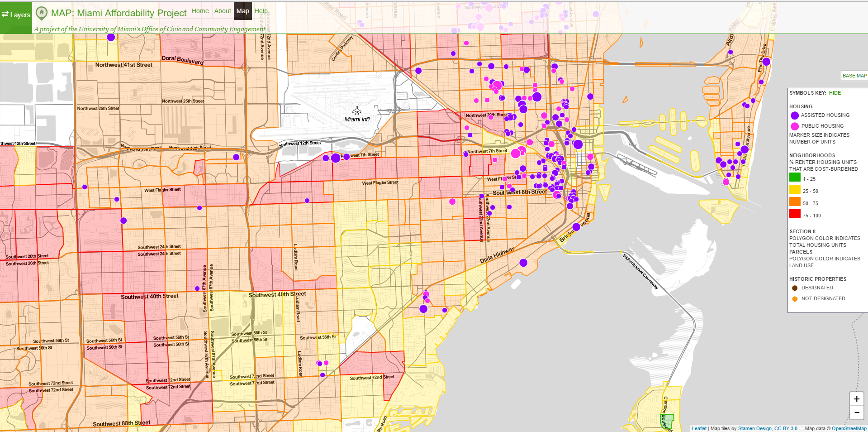Hide the symbols key panel
Image resolution: width=868 pixels, height=432 pixels.
835,93
